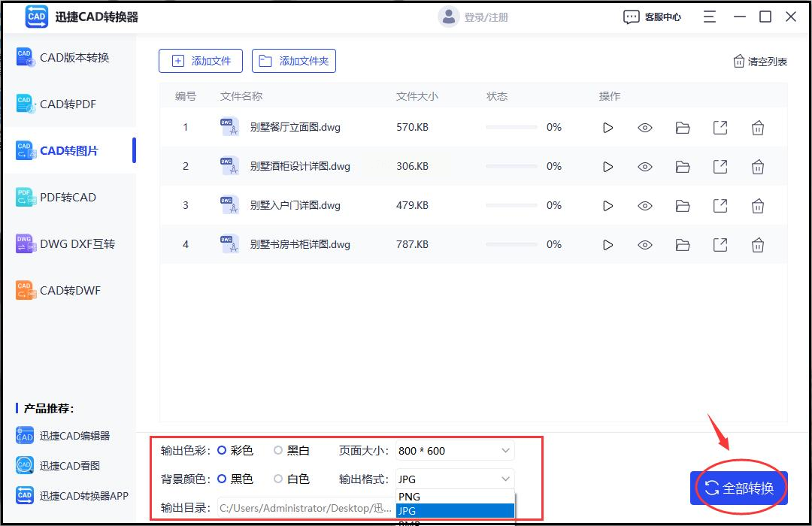This screenshot has height=526, width=812.
Task: Open 登录/注册 login link
Action: pyautogui.click(x=486, y=17)
